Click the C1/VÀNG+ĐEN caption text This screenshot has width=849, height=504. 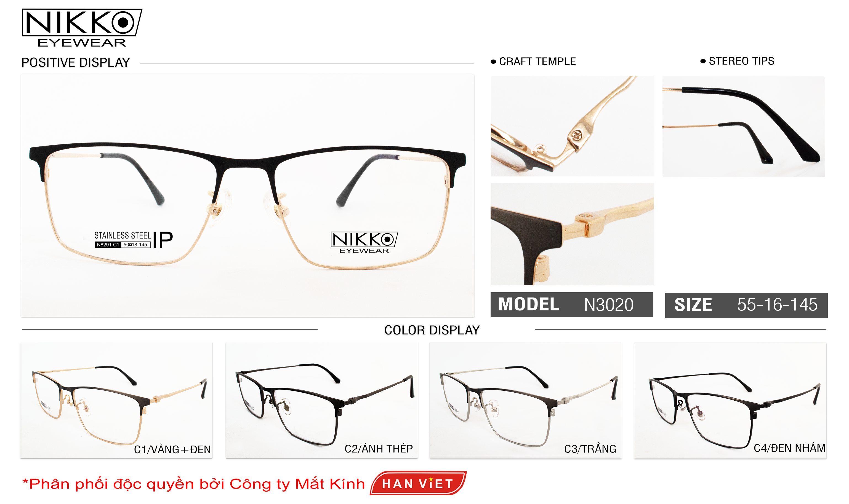[x=172, y=449]
